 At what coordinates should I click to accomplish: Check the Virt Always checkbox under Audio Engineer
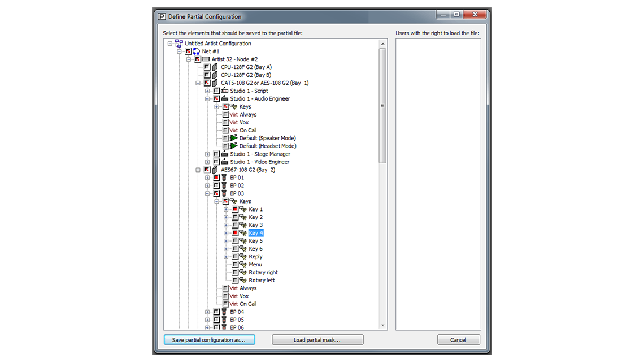click(225, 114)
